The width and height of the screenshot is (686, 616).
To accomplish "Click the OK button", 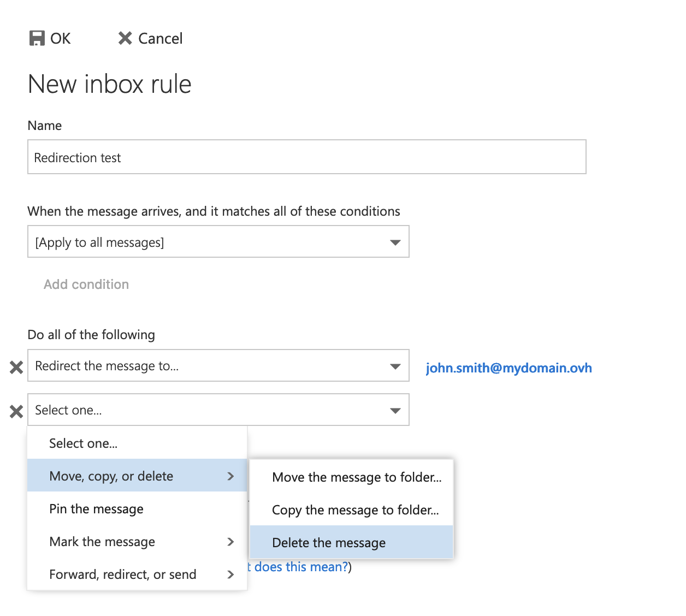I will (x=50, y=38).
